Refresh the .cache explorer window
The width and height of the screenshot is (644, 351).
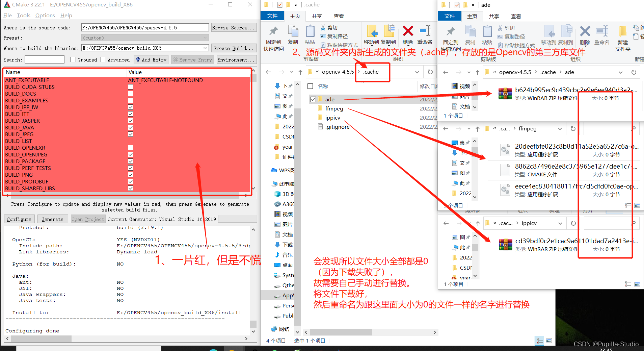coord(430,72)
